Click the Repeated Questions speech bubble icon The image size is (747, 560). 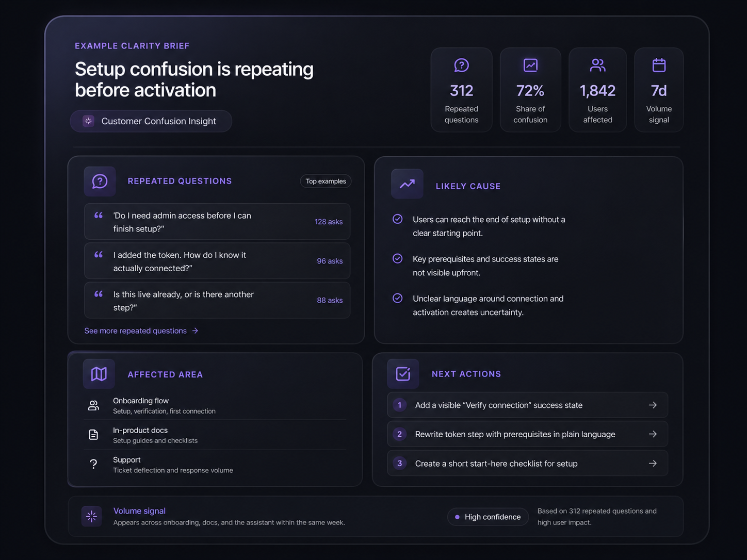coord(100,182)
